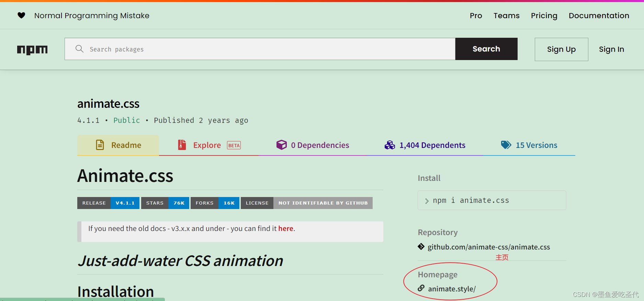Open the 15 Versions tab

click(x=529, y=145)
